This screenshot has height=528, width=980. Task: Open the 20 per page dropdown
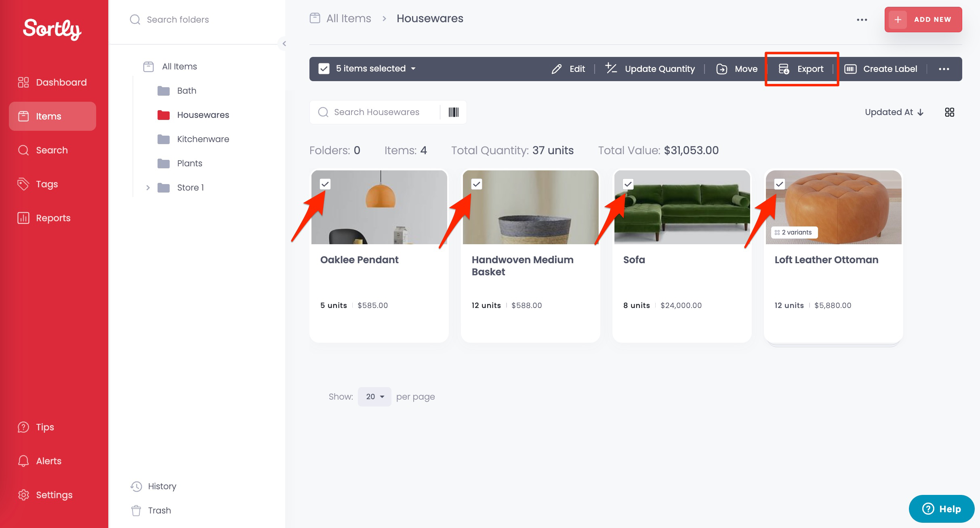coord(374,397)
